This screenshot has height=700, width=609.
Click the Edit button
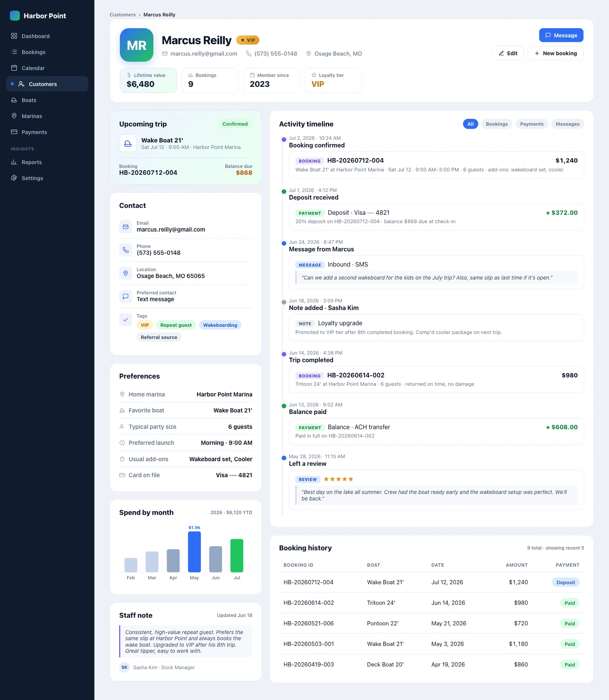tap(508, 53)
